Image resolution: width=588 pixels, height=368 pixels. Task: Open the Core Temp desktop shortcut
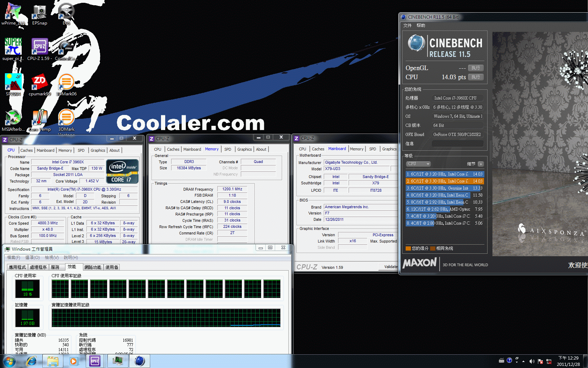[x=40, y=120]
